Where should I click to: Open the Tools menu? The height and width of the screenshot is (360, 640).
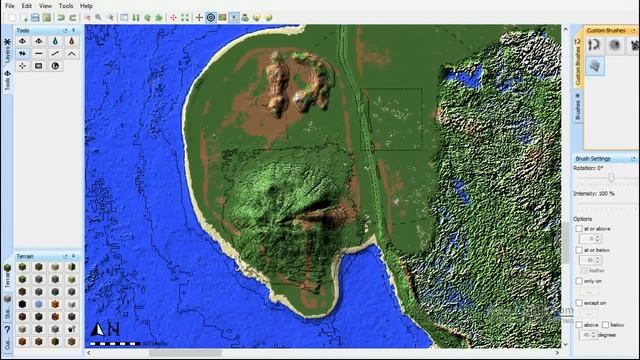(65, 6)
